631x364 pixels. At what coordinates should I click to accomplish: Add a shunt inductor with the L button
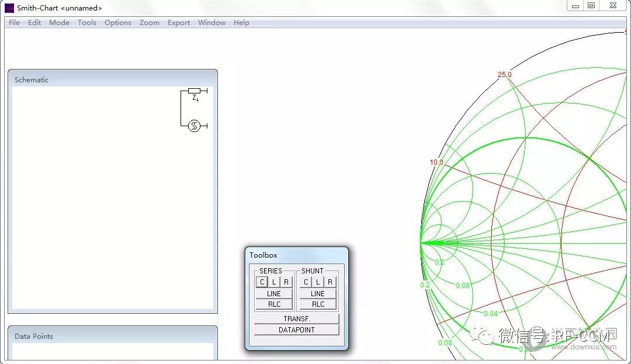pos(318,282)
